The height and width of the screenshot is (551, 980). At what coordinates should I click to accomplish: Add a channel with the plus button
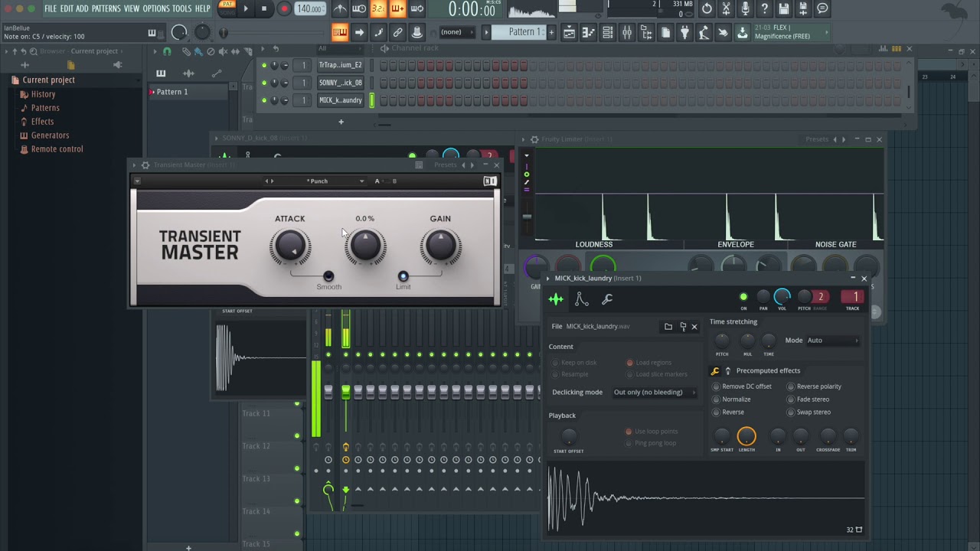341,121
